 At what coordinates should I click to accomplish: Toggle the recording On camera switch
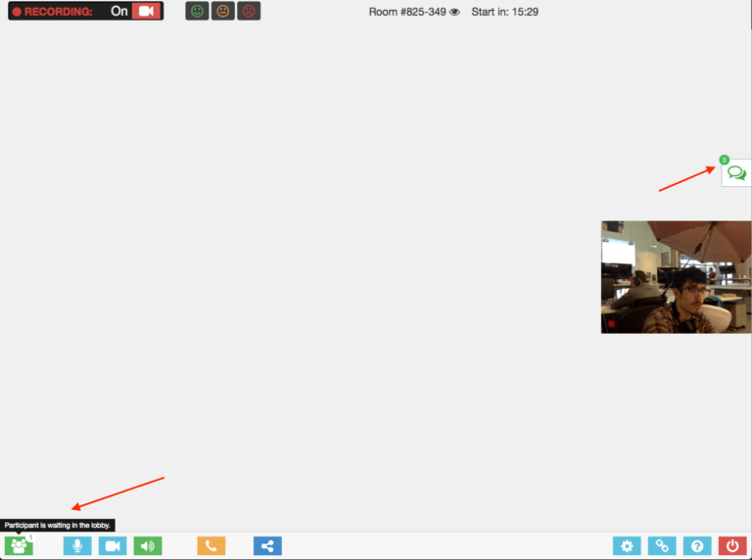(x=146, y=11)
